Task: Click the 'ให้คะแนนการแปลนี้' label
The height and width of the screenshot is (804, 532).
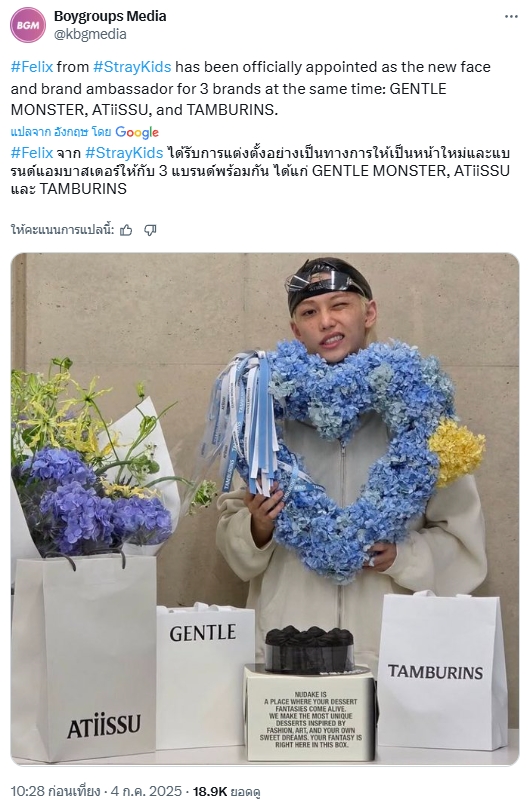Action: [x=63, y=230]
